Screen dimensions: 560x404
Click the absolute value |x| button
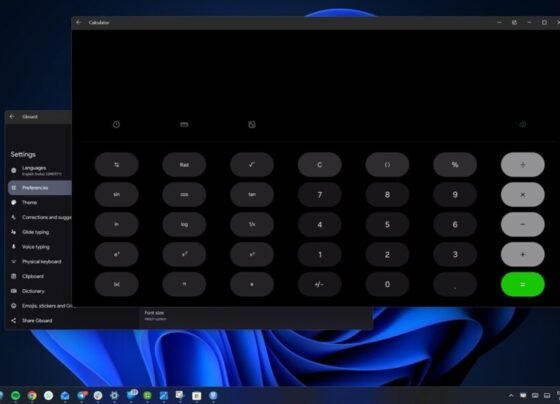pyautogui.click(x=116, y=284)
